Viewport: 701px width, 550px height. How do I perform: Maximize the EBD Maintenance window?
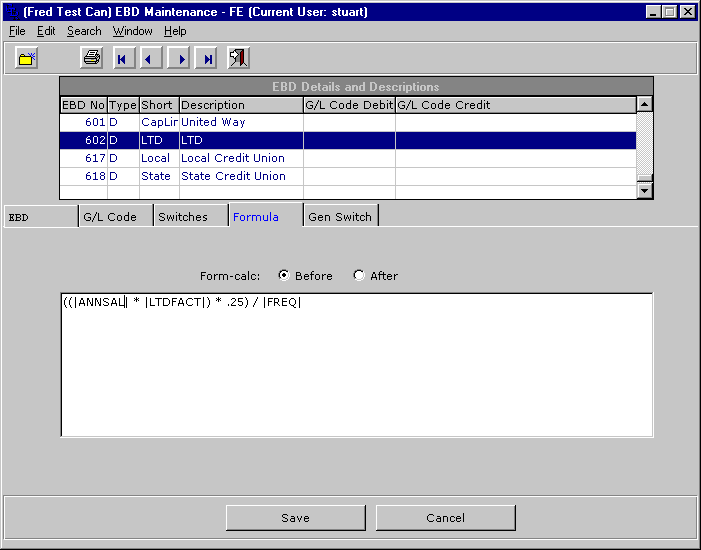(x=669, y=12)
